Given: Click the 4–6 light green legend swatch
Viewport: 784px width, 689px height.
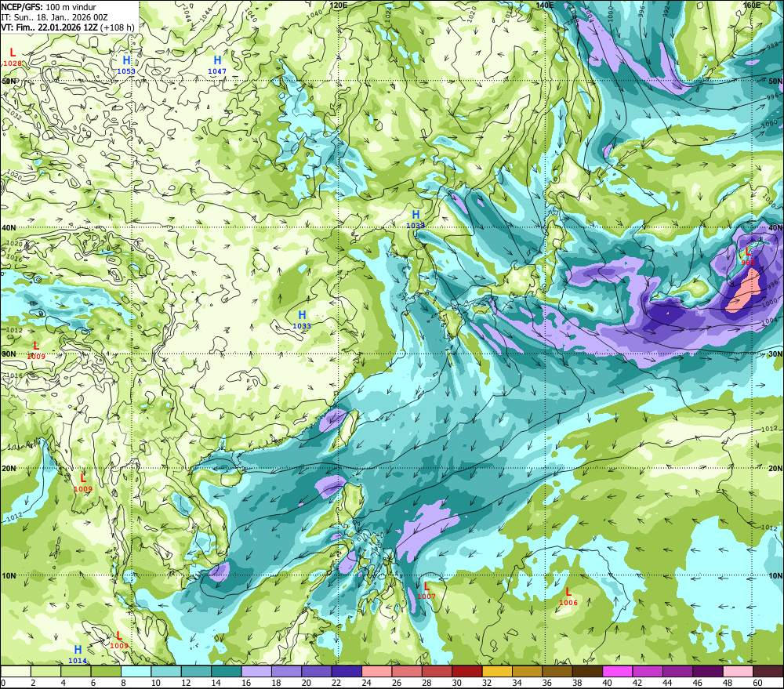Looking at the screenshot, I should pyautogui.click(x=76, y=672).
